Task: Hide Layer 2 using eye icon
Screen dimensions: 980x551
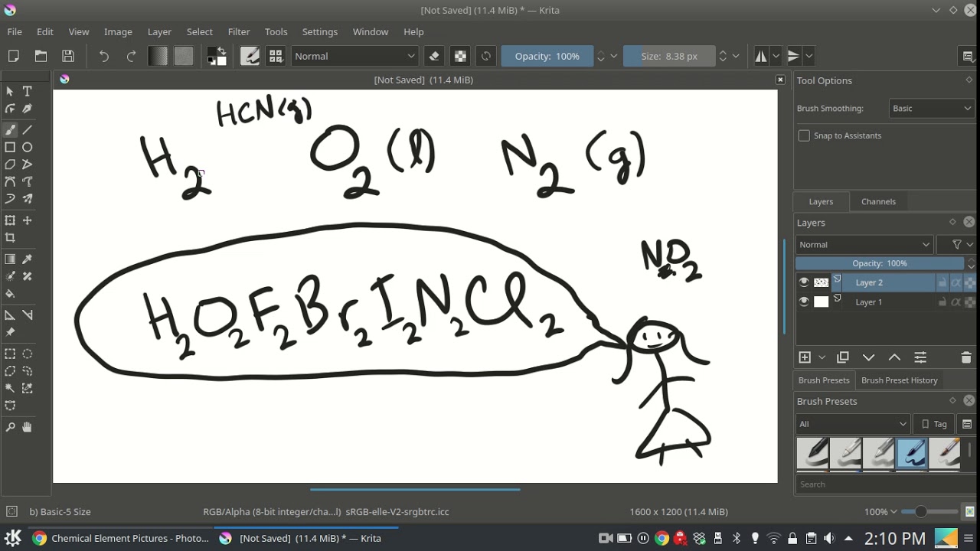Action: 804,282
